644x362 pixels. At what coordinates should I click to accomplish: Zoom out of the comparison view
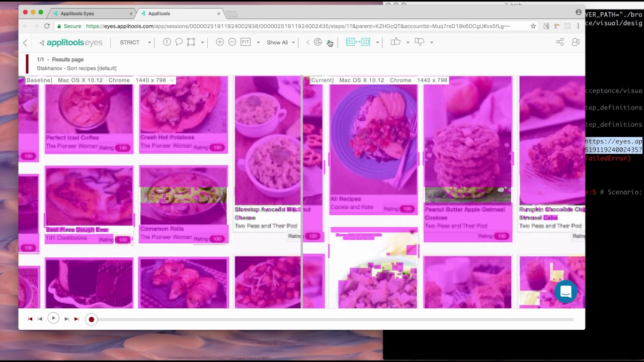coord(232,42)
